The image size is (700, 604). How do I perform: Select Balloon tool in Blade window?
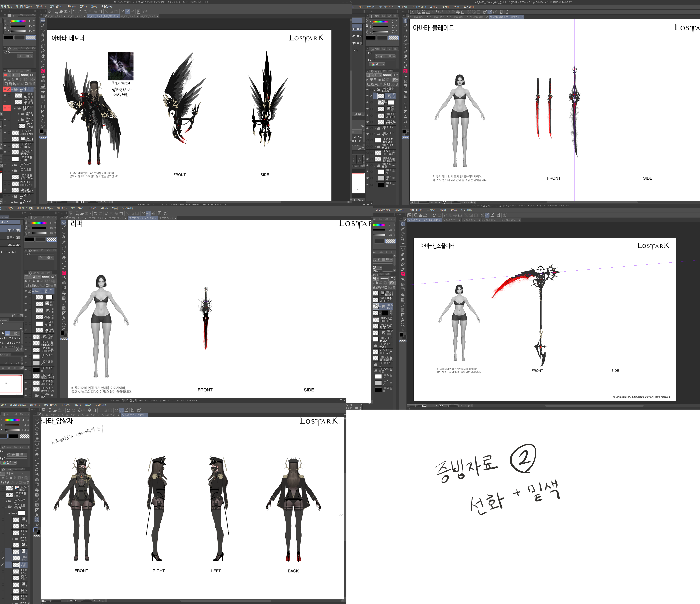pyautogui.click(x=405, y=127)
